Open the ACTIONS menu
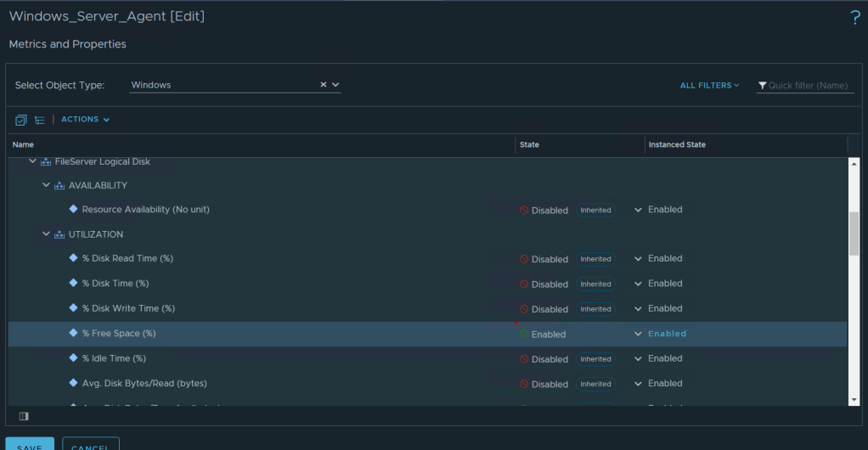The image size is (868, 450). (x=85, y=120)
